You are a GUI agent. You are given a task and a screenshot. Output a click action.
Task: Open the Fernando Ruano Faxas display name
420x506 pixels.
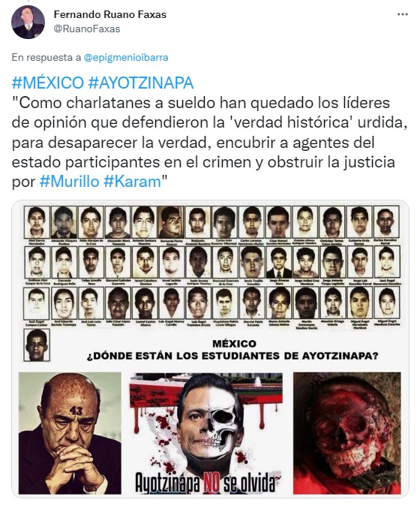110,14
